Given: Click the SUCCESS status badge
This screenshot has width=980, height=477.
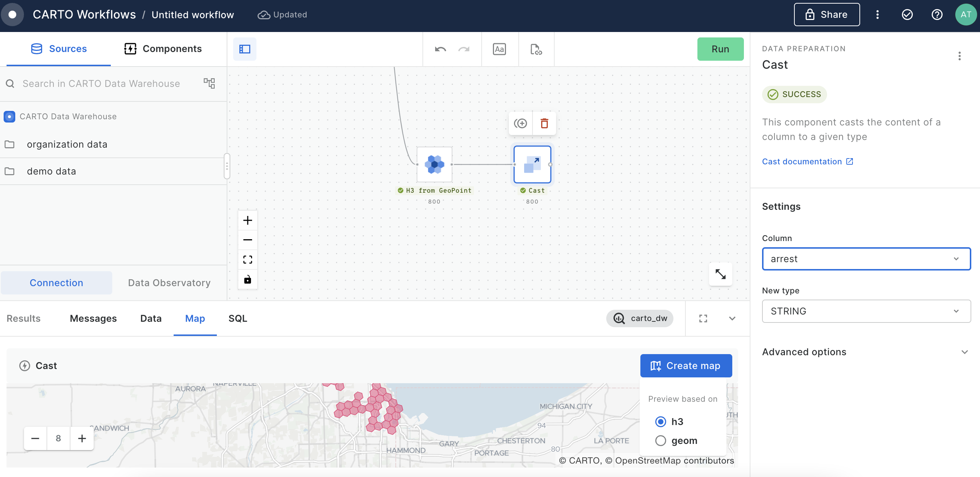Looking at the screenshot, I should click(794, 95).
